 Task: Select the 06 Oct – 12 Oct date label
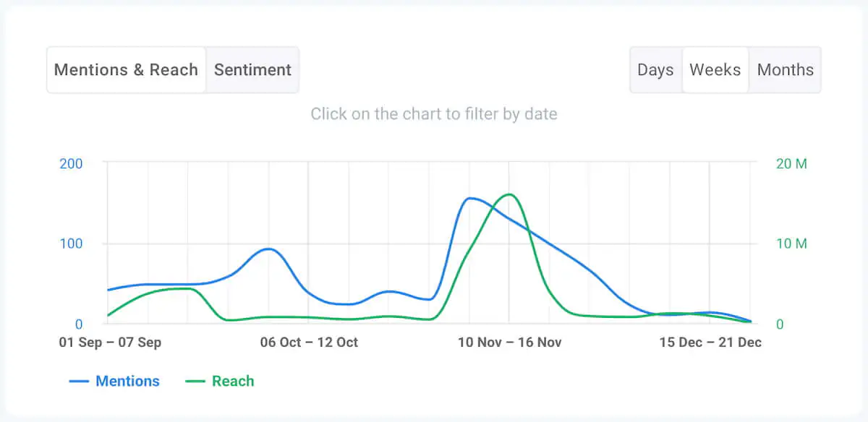coord(309,342)
